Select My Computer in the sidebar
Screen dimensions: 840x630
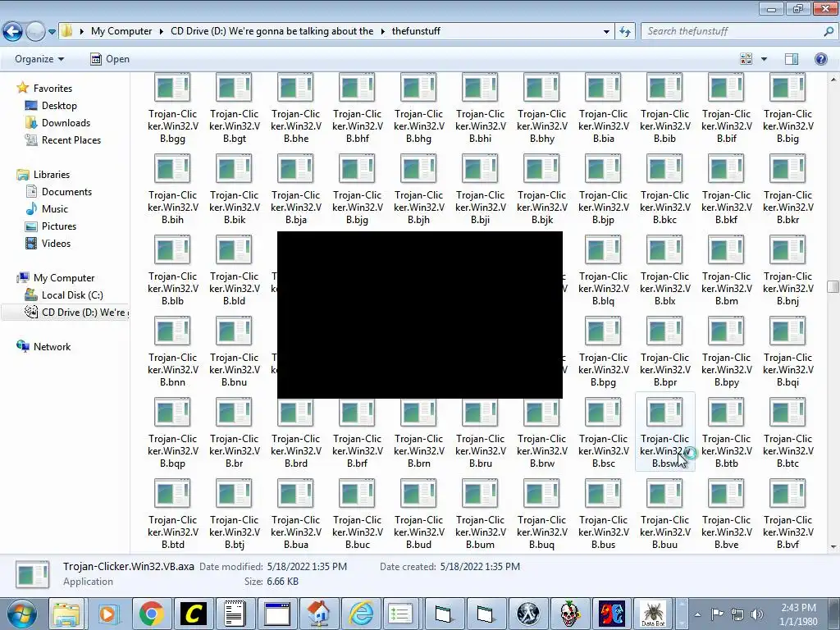pyautogui.click(x=64, y=278)
